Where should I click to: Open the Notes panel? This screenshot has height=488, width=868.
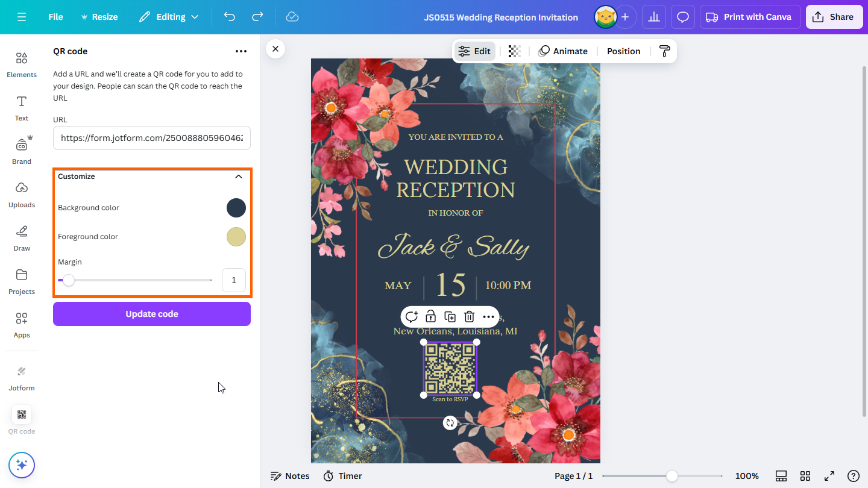coord(291,476)
